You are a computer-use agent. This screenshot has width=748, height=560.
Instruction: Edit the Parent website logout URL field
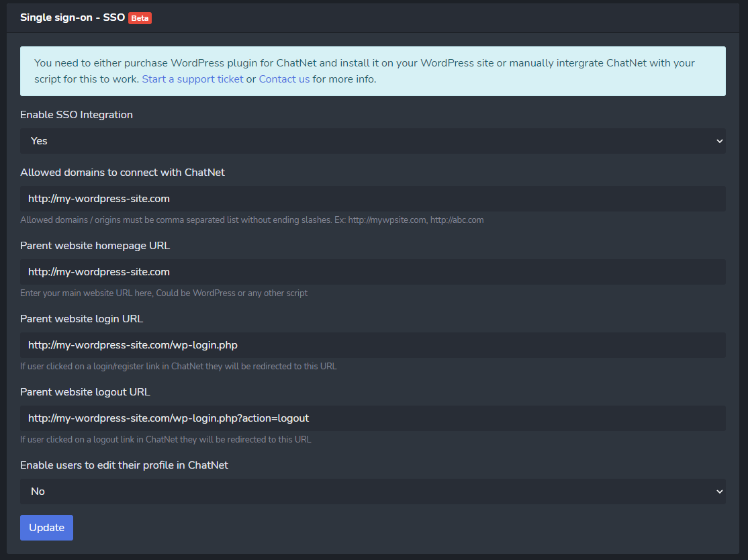[373, 418]
